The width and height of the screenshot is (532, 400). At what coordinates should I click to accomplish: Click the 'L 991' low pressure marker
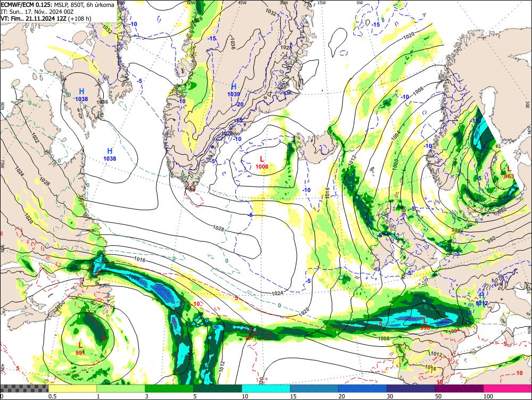80,348
